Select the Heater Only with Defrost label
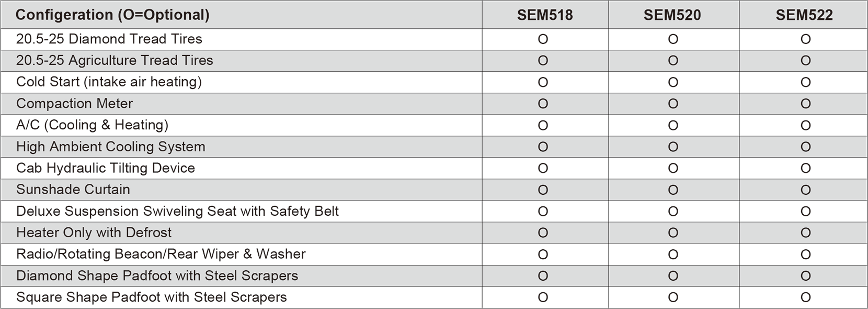The height and width of the screenshot is (309, 868). pyautogui.click(x=94, y=233)
